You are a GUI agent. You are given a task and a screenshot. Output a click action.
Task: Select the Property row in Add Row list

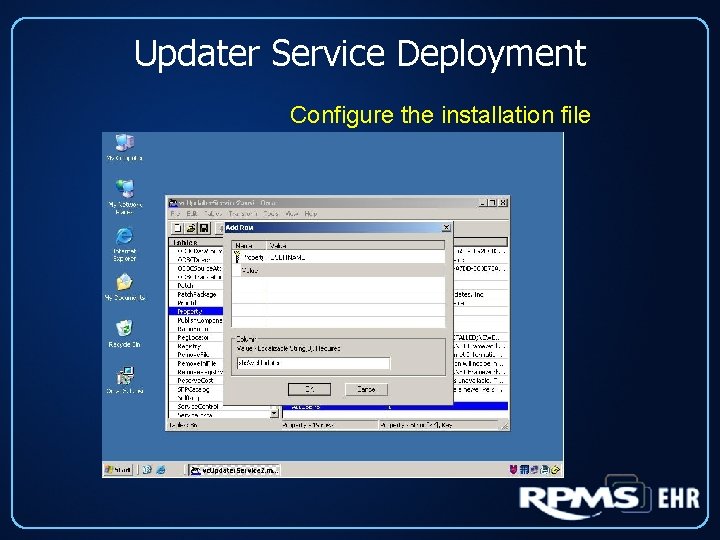click(339, 257)
